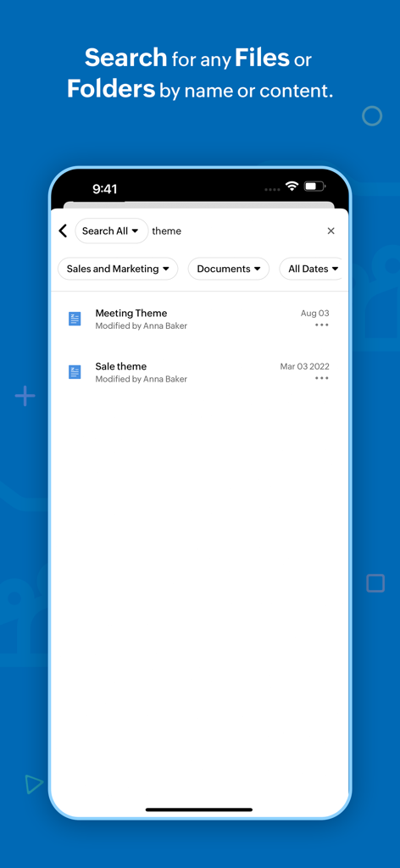Tap the Sale theme document icon
400x868 pixels.
(x=75, y=372)
